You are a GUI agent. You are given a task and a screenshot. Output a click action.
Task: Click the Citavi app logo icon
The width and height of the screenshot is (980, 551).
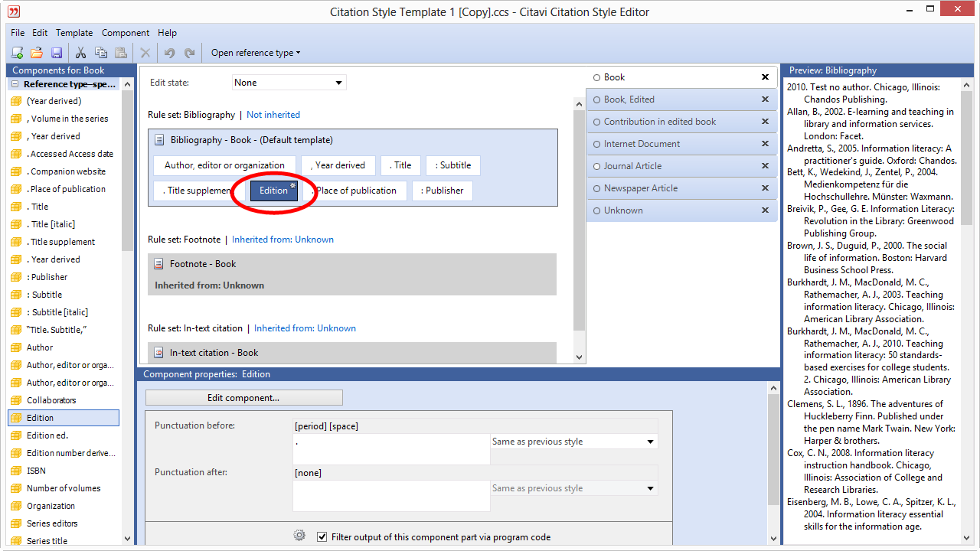tap(14, 11)
